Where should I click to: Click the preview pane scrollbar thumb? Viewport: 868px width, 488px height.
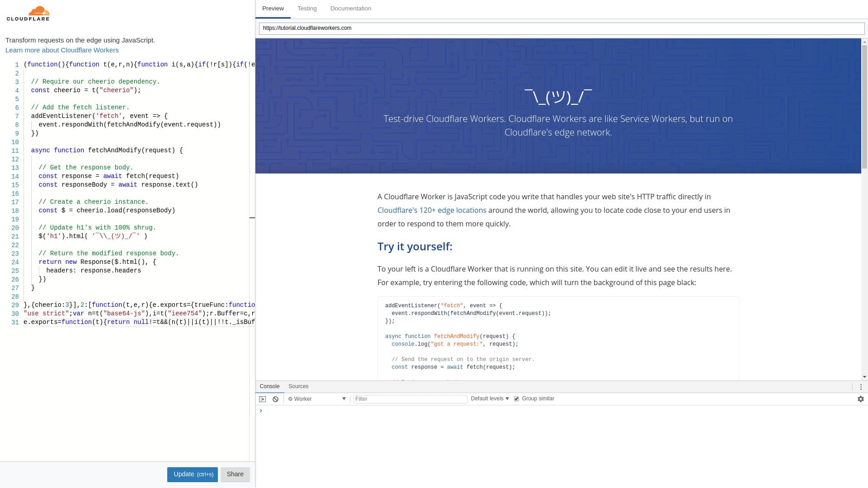coord(864,107)
